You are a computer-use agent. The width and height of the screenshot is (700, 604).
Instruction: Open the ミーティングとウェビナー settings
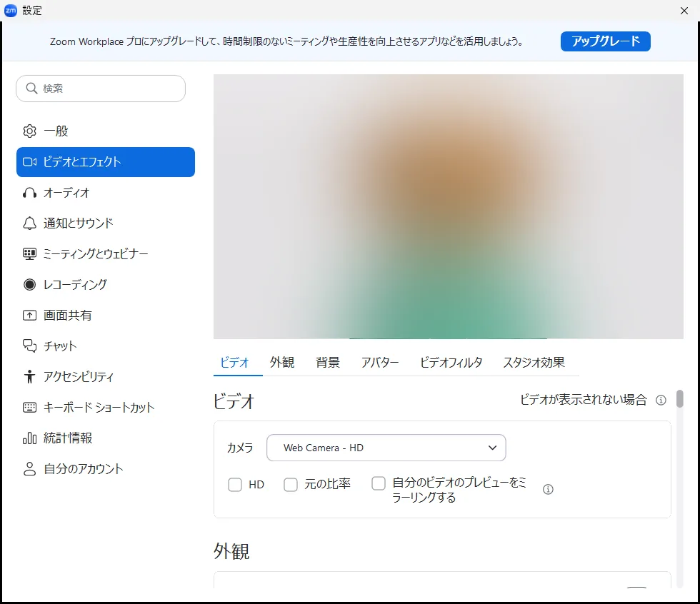point(106,254)
